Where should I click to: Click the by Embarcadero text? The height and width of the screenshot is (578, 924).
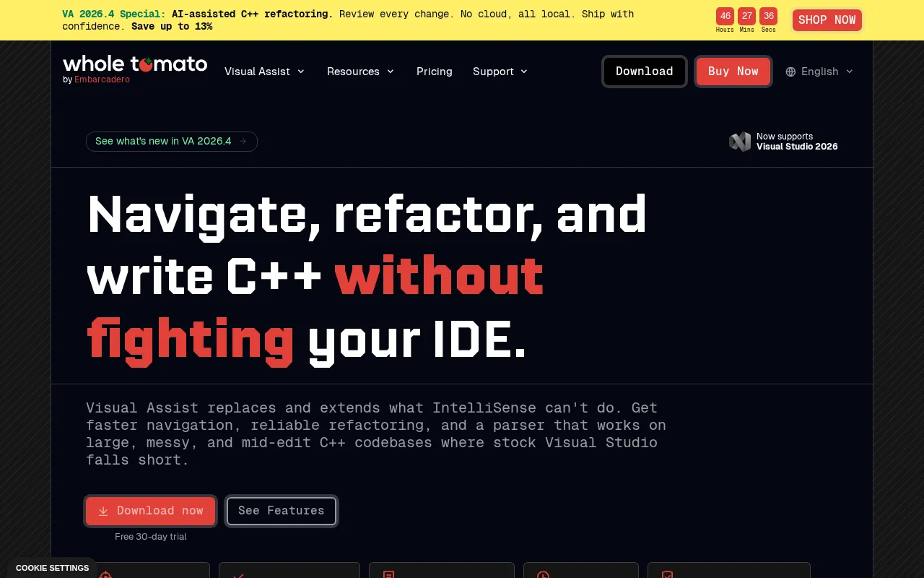click(96, 79)
